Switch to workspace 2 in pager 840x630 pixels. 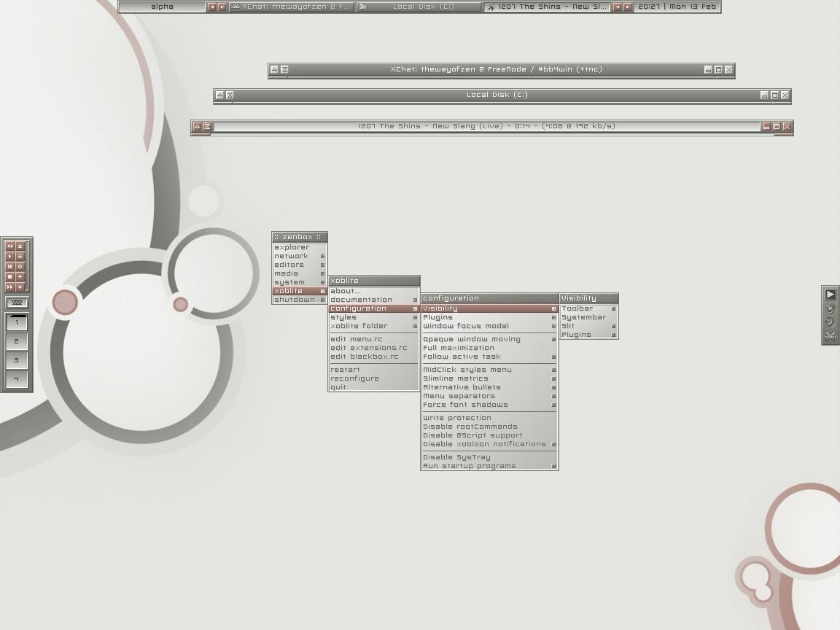tap(17, 341)
